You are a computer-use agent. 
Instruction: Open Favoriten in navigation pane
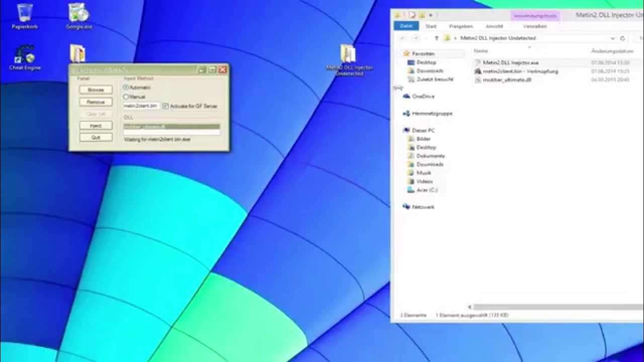[x=423, y=54]
